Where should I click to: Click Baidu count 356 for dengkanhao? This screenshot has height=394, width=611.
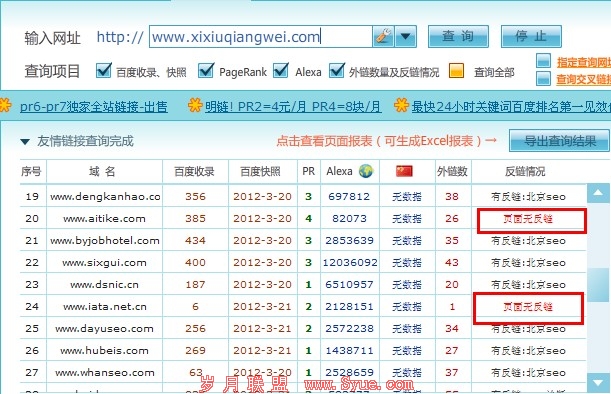(195, 197)
